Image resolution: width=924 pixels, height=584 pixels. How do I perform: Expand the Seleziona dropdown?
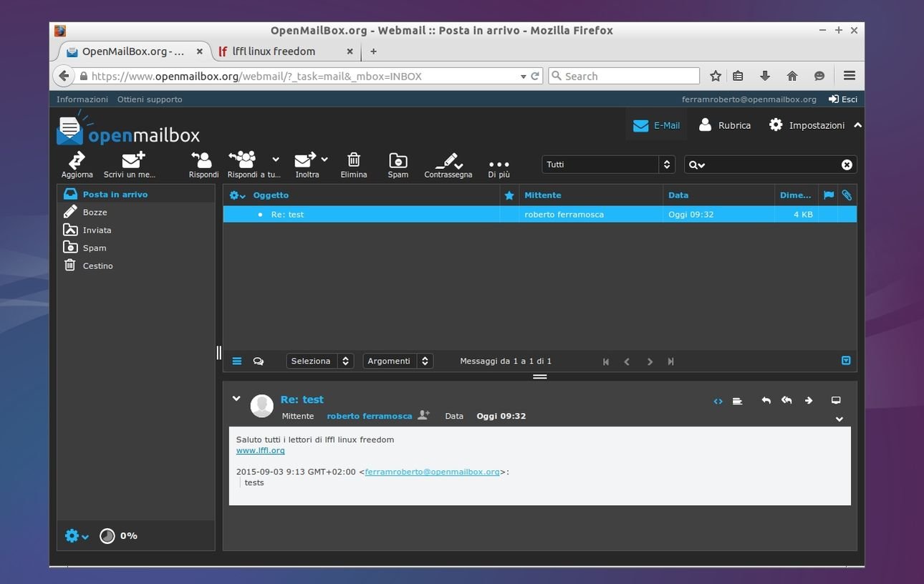(320, 361)
